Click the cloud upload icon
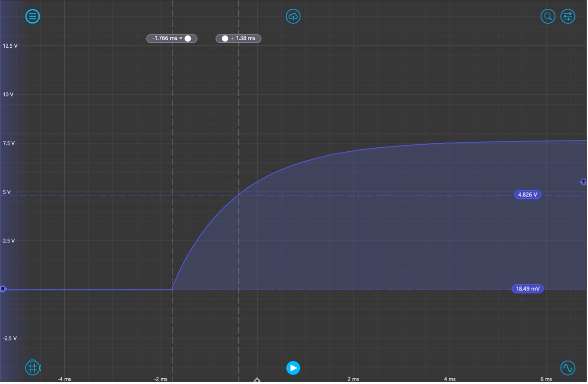This screenshot has width=588, height=384. 293,17
